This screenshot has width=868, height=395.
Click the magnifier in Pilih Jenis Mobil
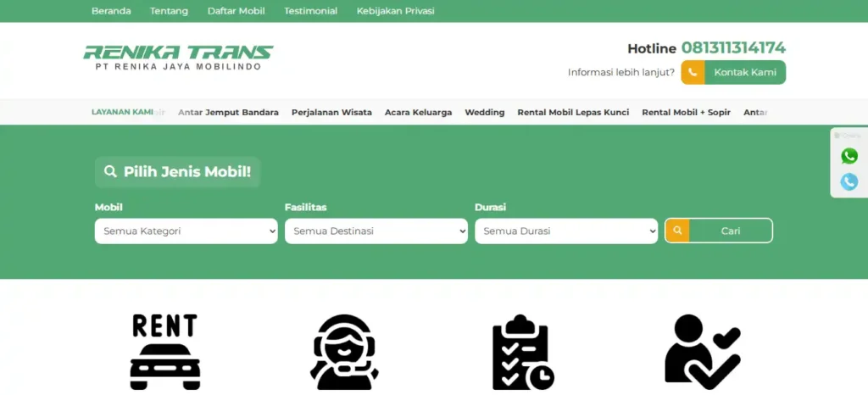tap(111, 171)
